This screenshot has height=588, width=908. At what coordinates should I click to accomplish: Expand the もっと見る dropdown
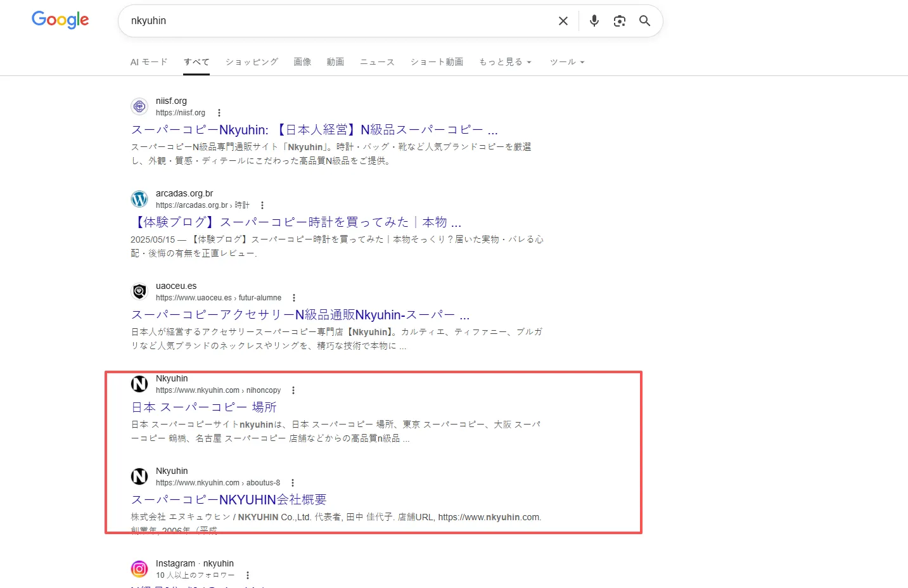click(505, 62)
